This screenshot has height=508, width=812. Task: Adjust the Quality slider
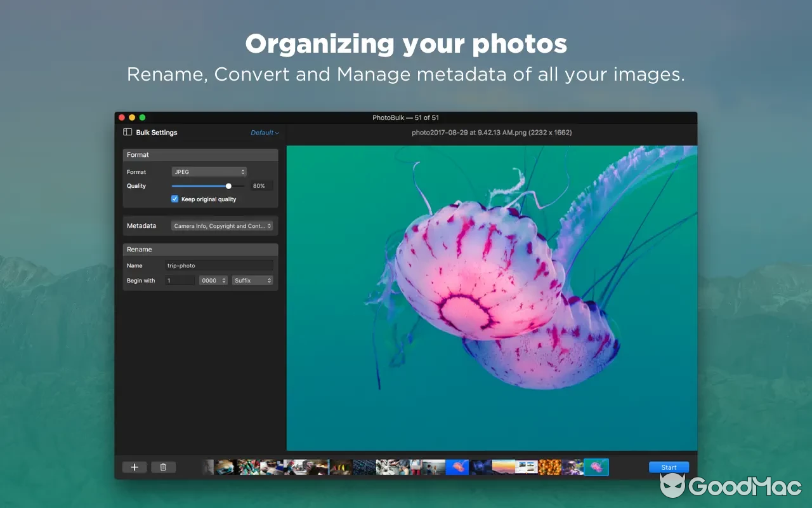tap(228, 185)
